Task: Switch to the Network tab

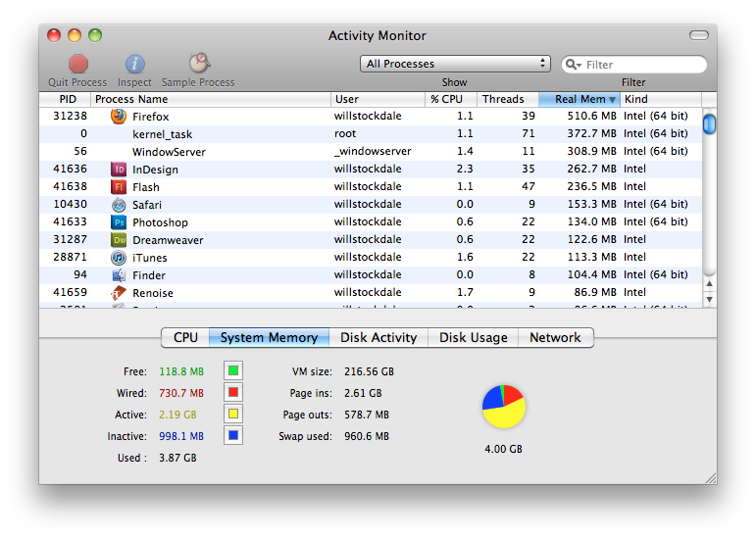Action: point(555,337)
